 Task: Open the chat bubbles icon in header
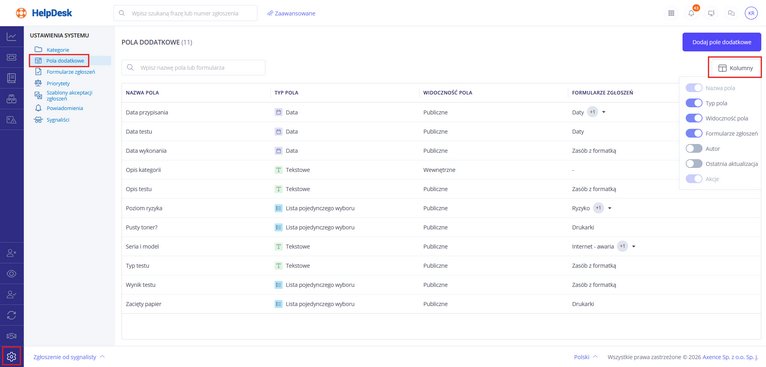[x=731, y=13]
